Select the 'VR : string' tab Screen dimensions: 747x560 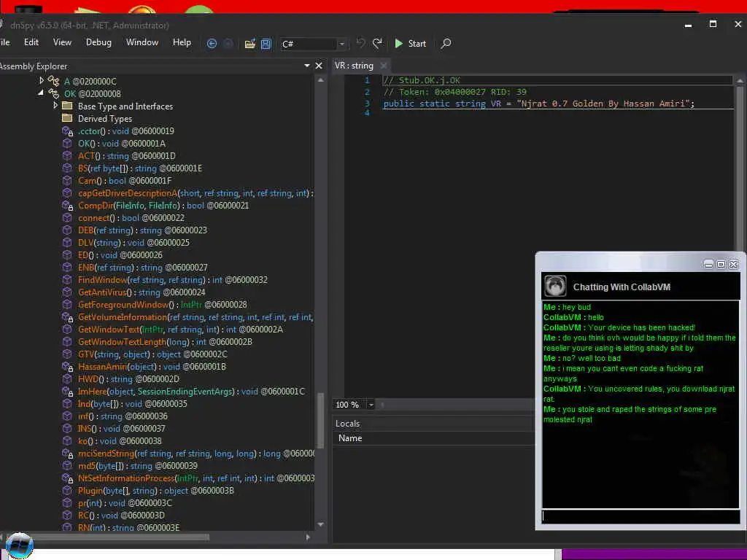coord(354,66)
